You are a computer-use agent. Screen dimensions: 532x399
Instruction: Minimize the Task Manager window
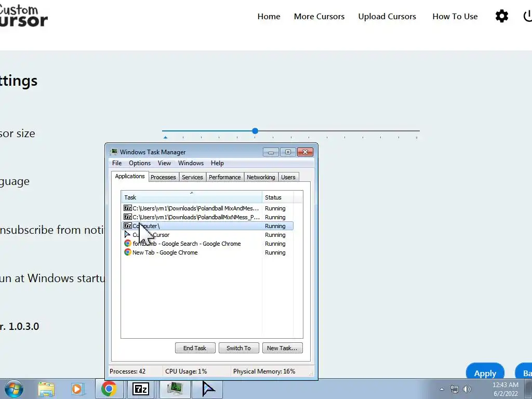[x=271, y=152]
